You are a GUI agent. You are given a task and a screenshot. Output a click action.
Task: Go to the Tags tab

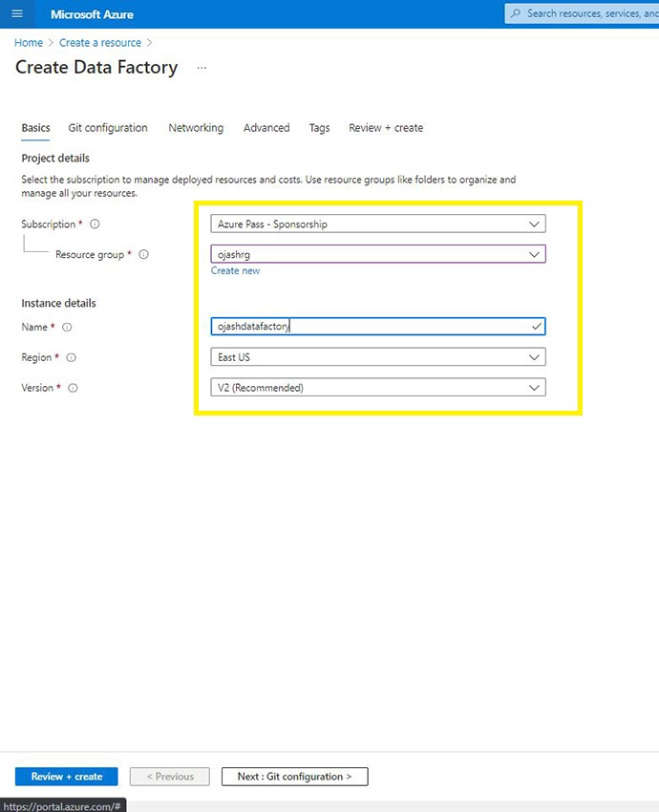tap(319, 128)
